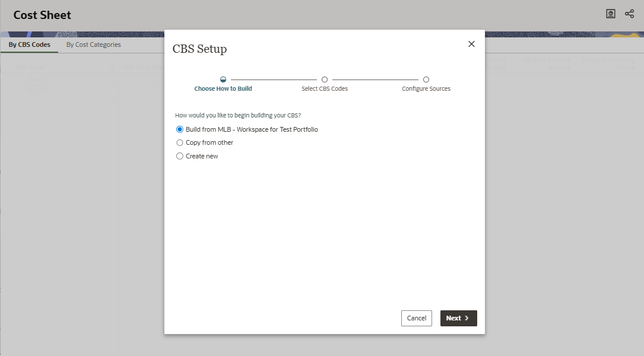The width and height of the screenshot is (644, 356).
Task: Select the Copy from other radio button
Action: [180, 143]
